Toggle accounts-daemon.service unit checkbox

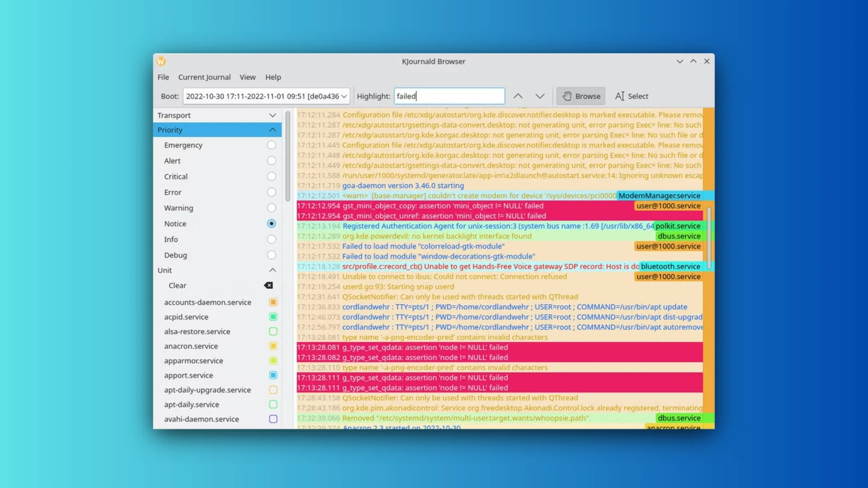coord(273,302)
